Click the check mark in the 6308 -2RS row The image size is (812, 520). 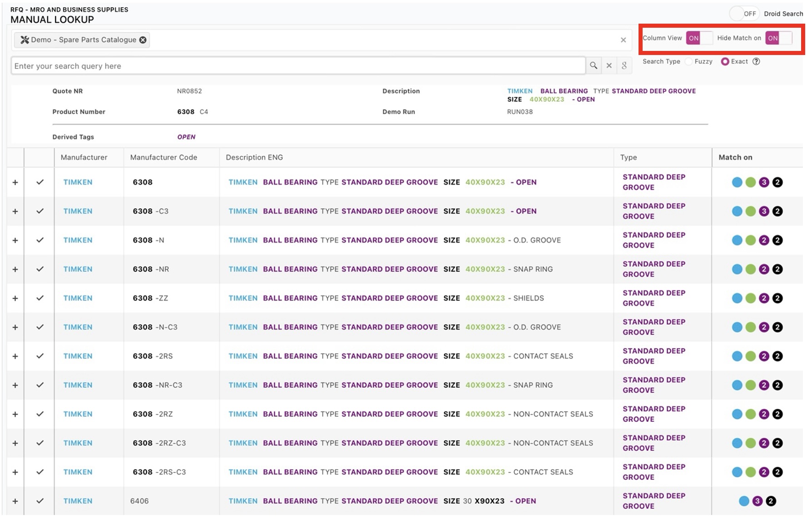[x=40, y=356]
